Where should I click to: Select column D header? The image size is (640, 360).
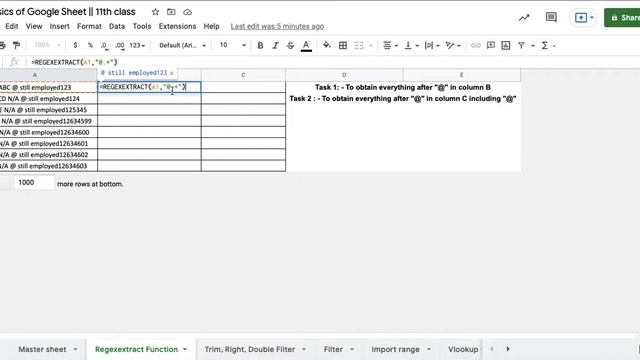coord(344,75)
